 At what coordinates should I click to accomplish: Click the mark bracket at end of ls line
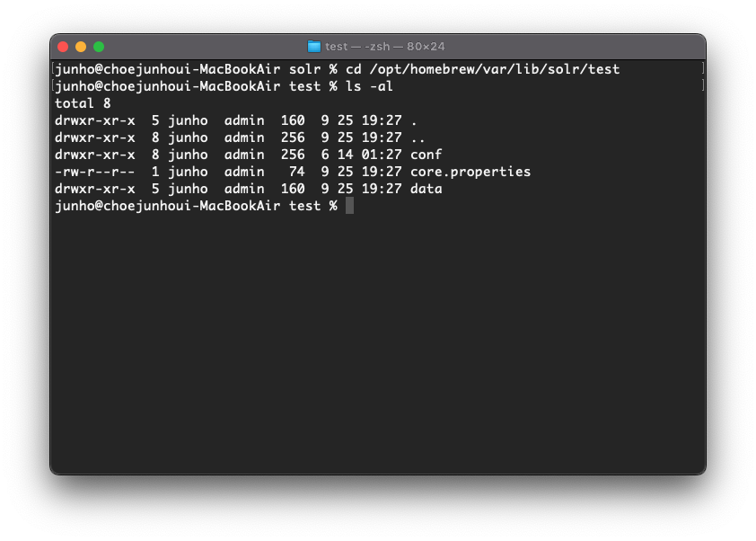coord(701,86)
